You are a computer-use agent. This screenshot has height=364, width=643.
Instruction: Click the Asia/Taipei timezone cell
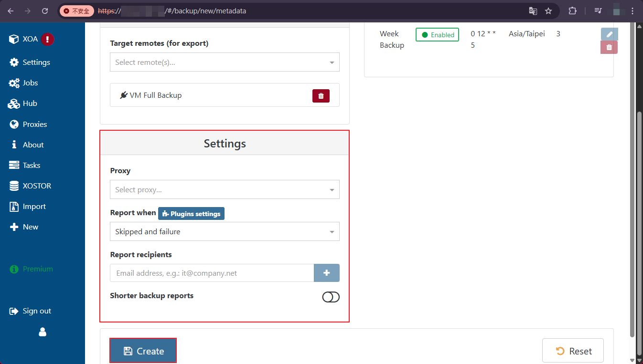[526, 34]
